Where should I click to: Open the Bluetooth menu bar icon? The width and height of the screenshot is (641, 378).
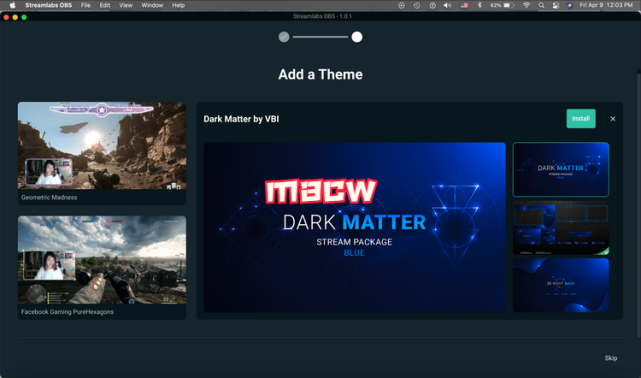point(480,5)
